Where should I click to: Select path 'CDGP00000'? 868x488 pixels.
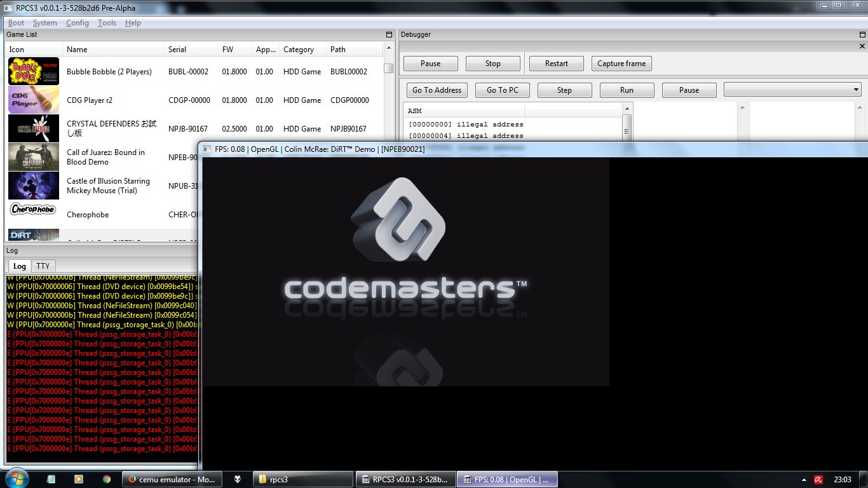[349, 100]
